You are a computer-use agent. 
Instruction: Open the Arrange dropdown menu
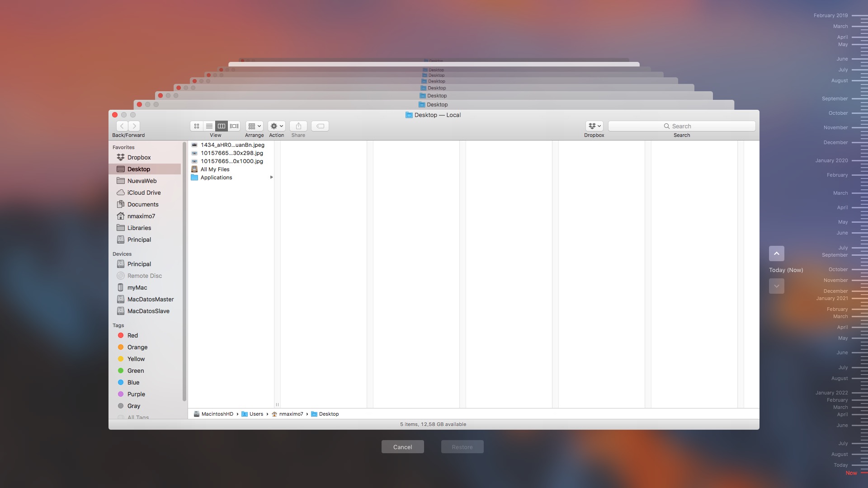255,126
